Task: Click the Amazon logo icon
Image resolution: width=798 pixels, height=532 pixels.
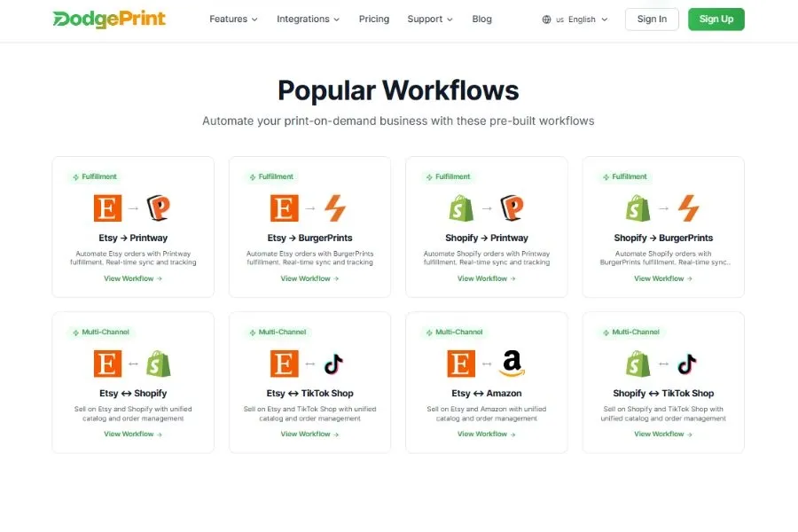Action: pos(512,364)
